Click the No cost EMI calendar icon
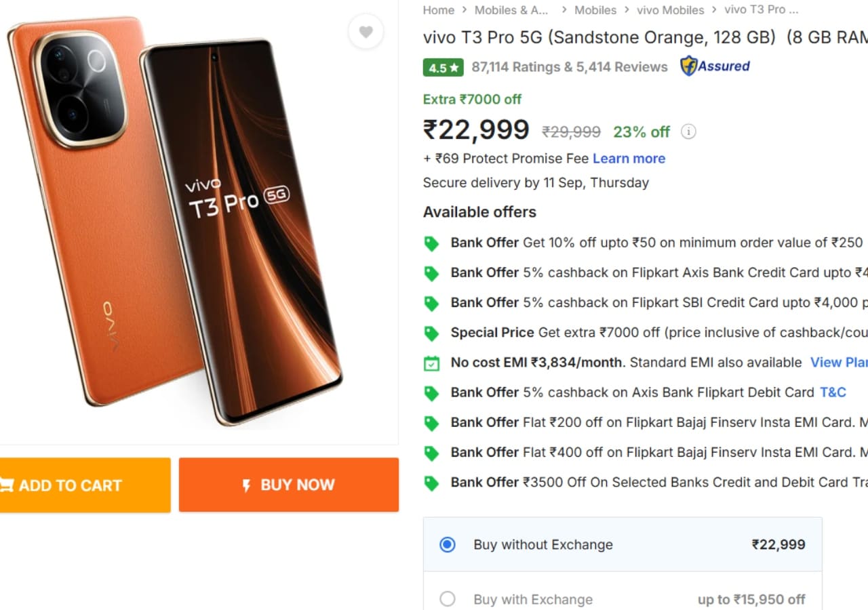Viewport: 868px width, 610px height. pos(431,363)
